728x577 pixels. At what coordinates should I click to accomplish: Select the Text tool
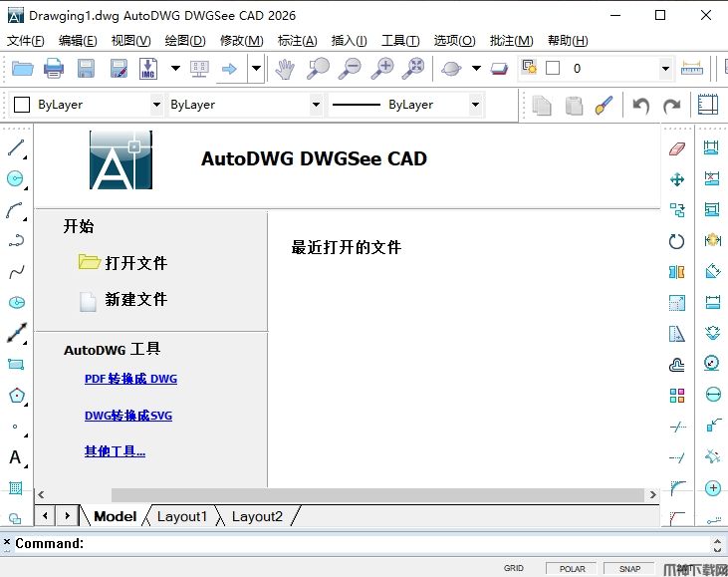(x=15, y=457)
